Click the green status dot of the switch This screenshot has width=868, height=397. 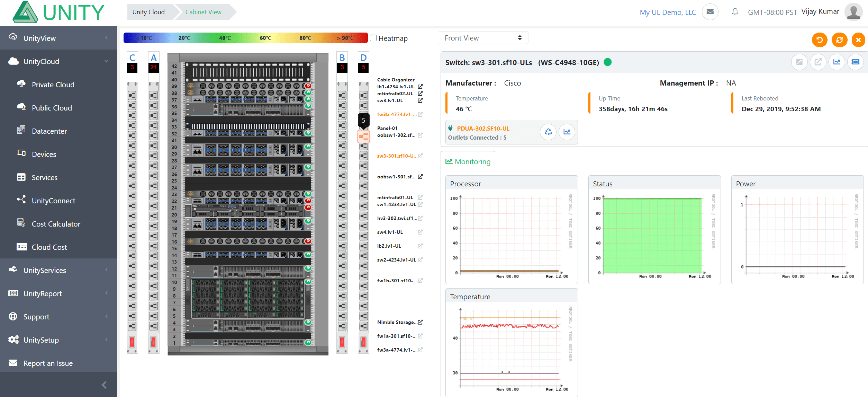(608, 62)
